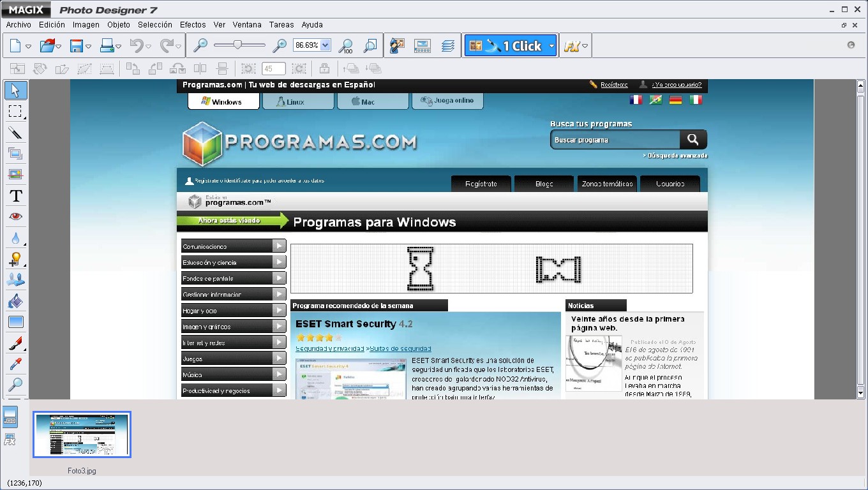This screenshot has height=490, width=868.
Task: Expand the FX effects dropdown arrow
Action: 585,47
